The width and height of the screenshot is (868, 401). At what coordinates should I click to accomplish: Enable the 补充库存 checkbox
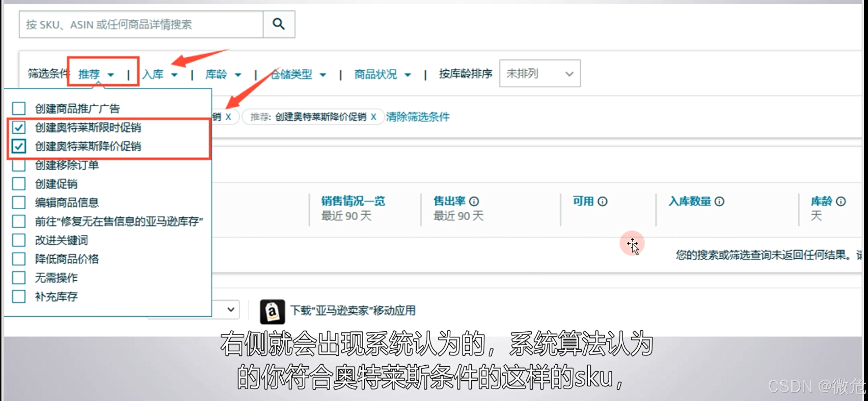tap(19, 296)
